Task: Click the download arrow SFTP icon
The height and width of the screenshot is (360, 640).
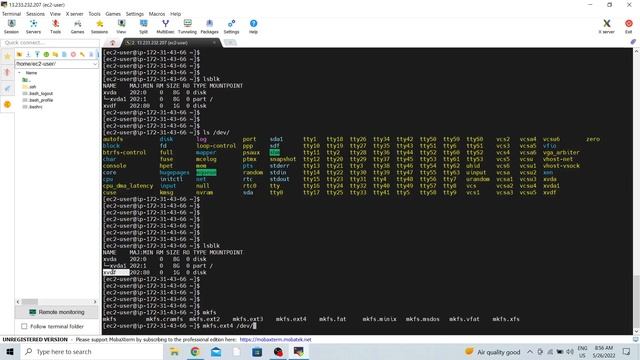Action: click(28, 54)
